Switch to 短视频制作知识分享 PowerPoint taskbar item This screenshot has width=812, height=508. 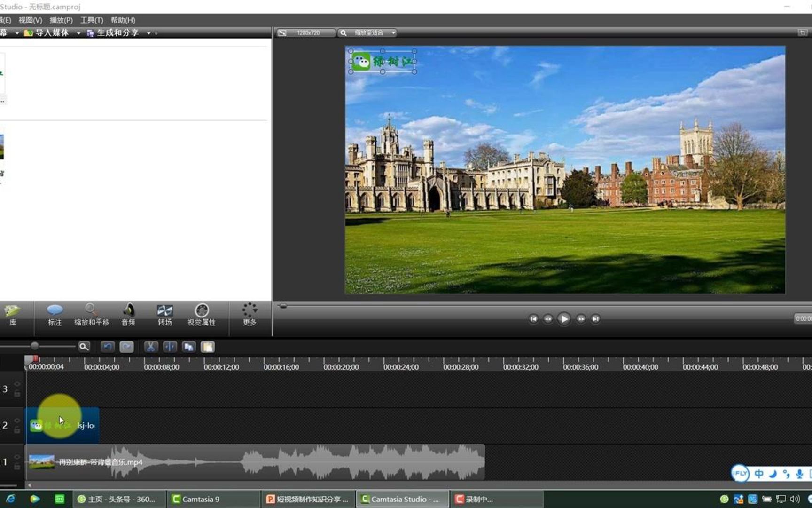pyautogui.click(x=308, y=499)
